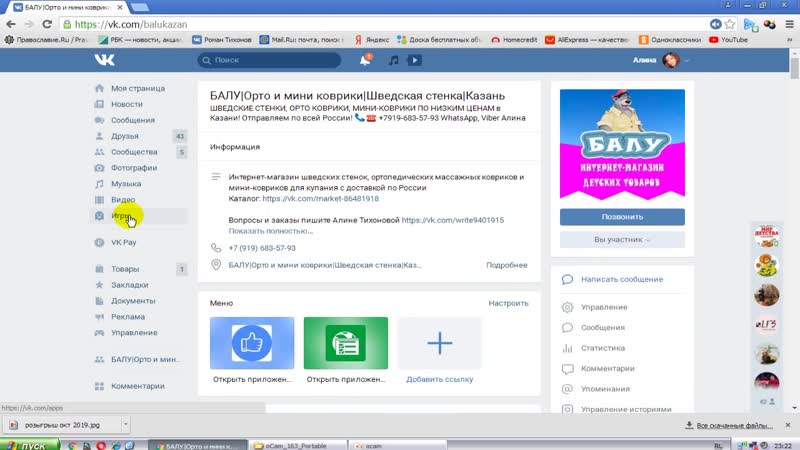Image resolution: width=800 pixels, height=450 pixels.
Task: Expand the download item arrow for розыгрыш окт 2019.jpg
Action: click(125, 424)
